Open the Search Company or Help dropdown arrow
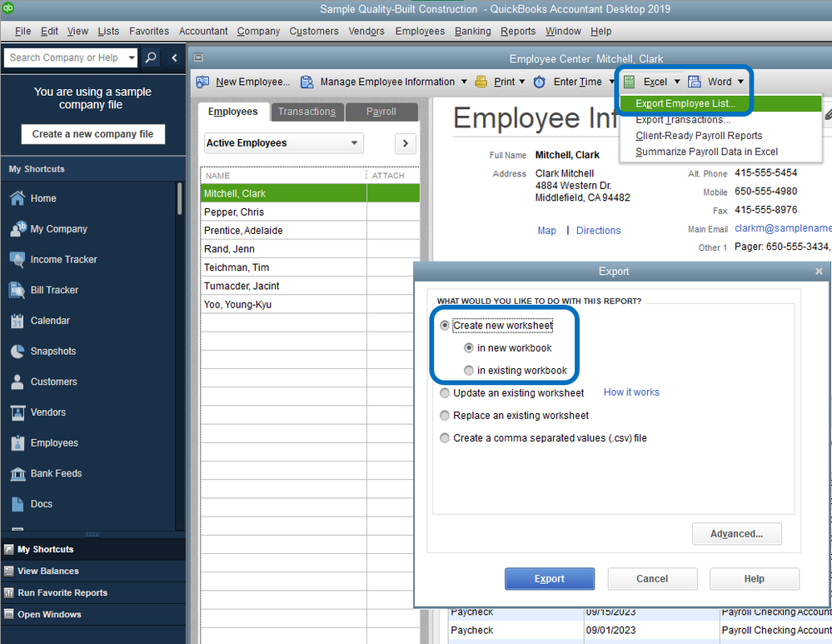Viewport: 832px width, 644px height. 132,57
